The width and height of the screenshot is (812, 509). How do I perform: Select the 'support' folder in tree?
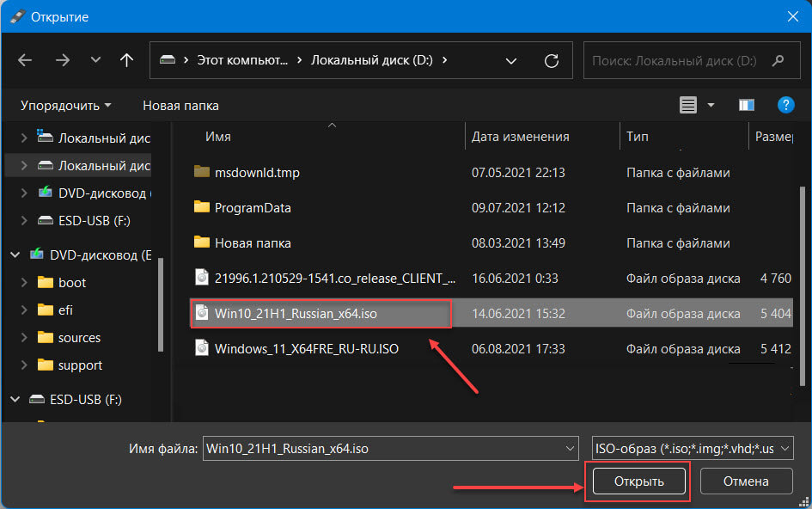click(x=80, y=365)
